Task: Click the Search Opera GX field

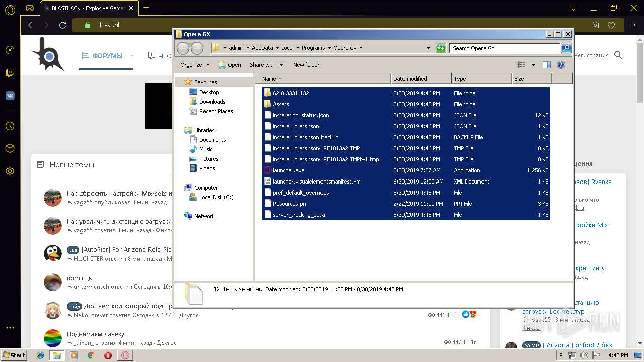Action: 505,48
